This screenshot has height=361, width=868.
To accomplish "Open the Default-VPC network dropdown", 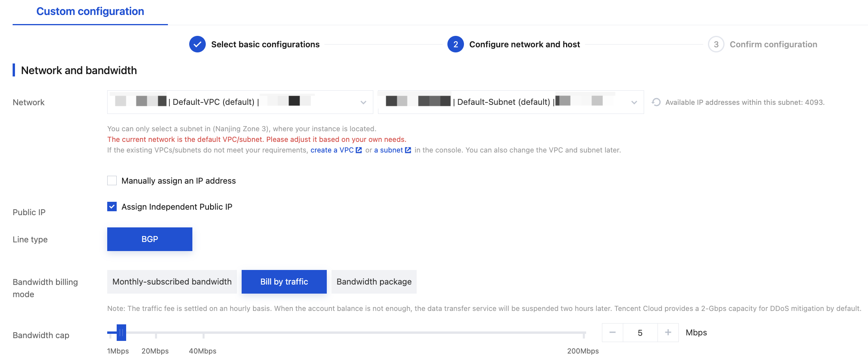I will pyautogui.click(x=240, y=102).
